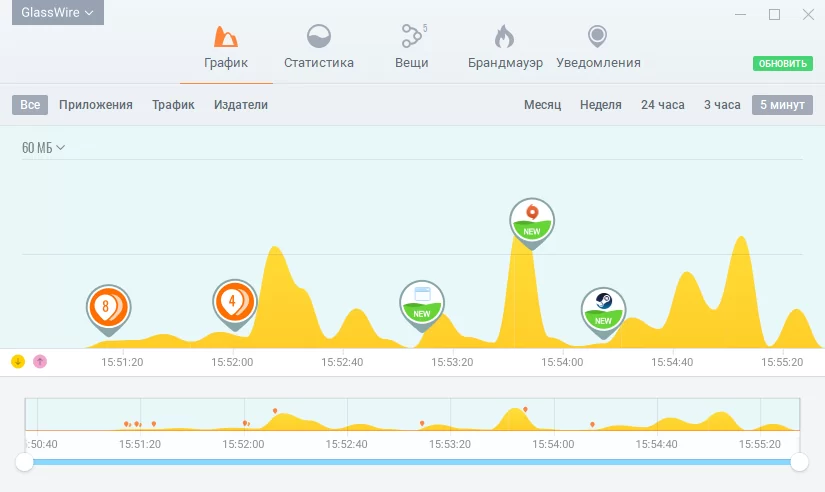Image resolution: width=825 pixels, height=492 pixels.
Task: Select the 5 минут time range
Action: [782, 105]
